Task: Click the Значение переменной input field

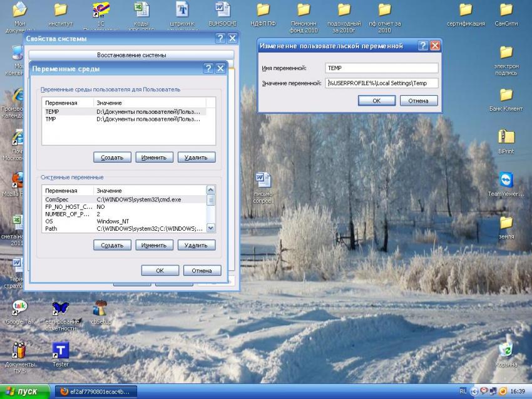Action: [381, 83]
